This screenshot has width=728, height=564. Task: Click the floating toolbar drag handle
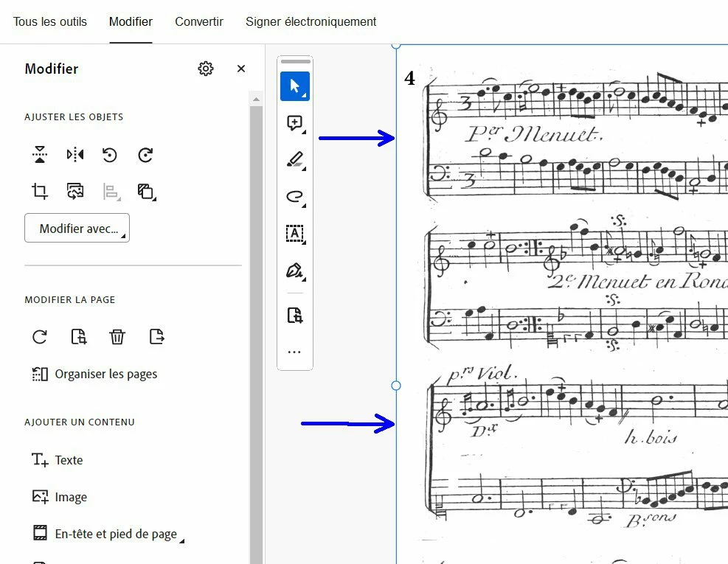(295, 61)
